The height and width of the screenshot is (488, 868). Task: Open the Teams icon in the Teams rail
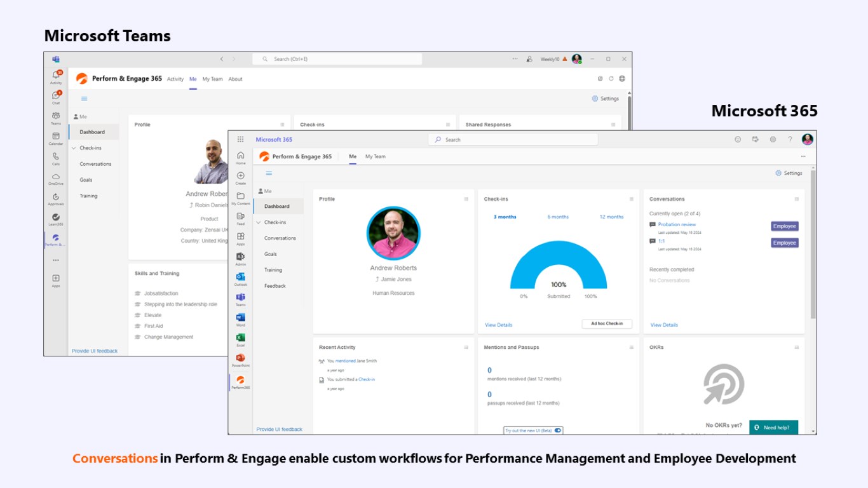56,118
